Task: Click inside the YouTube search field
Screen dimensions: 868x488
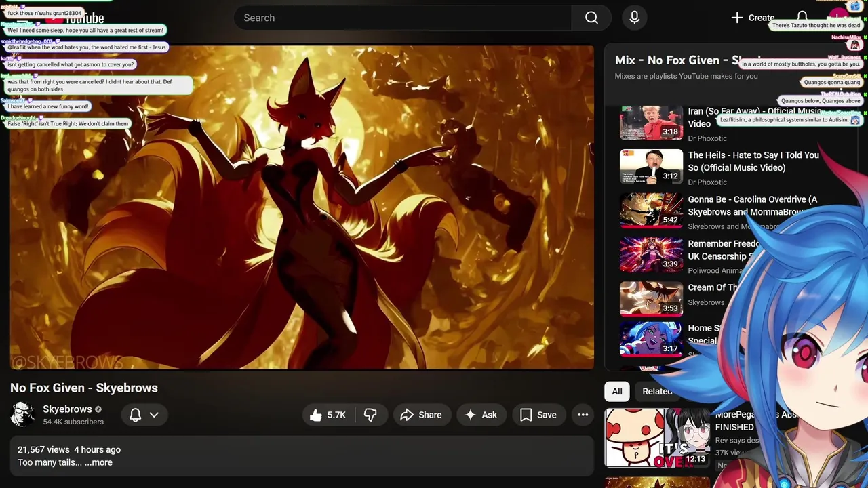Action: click(x=403, y=18)
